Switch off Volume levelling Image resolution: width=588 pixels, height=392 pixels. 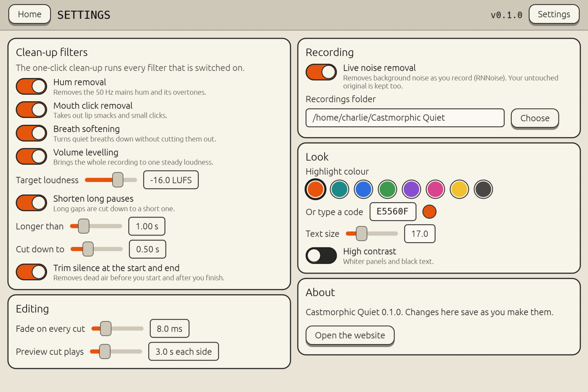[31, 156]
